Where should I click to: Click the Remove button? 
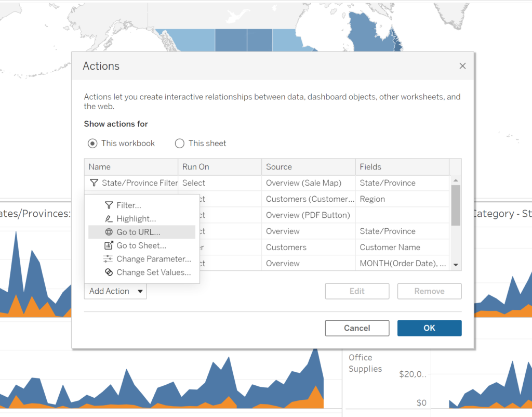(x=429, y=291)
